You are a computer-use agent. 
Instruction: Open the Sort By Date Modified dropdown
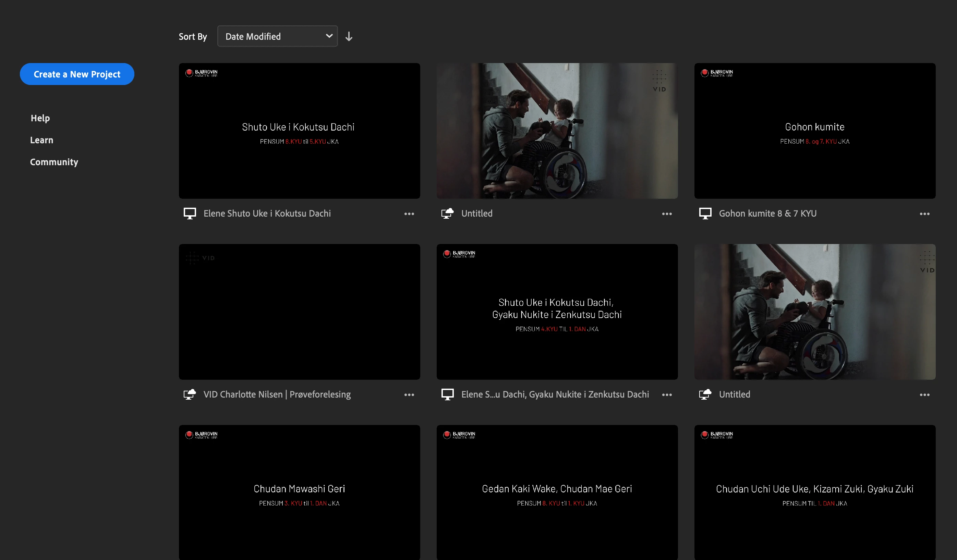[x=277, y=36]
